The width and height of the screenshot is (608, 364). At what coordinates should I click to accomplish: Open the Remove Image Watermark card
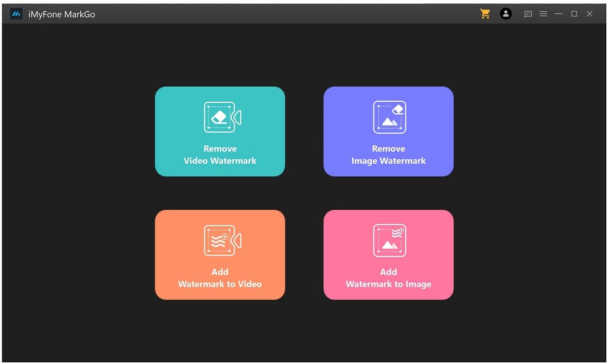pos(388,132)
